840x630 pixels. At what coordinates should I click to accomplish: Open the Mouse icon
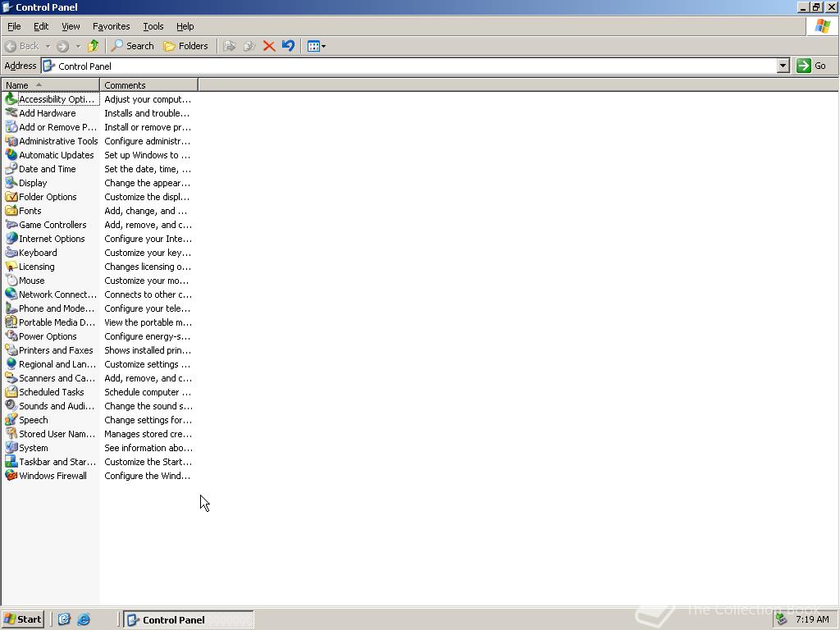11,281
